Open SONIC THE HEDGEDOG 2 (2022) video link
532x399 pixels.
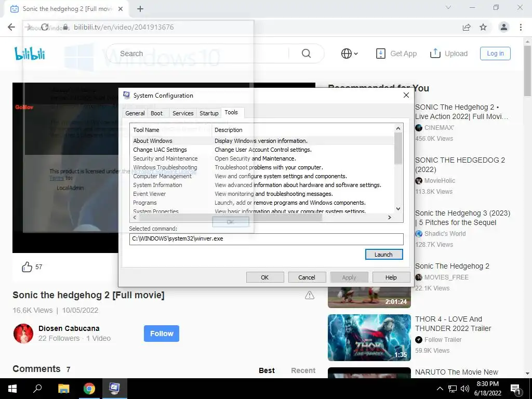(460, 165)
